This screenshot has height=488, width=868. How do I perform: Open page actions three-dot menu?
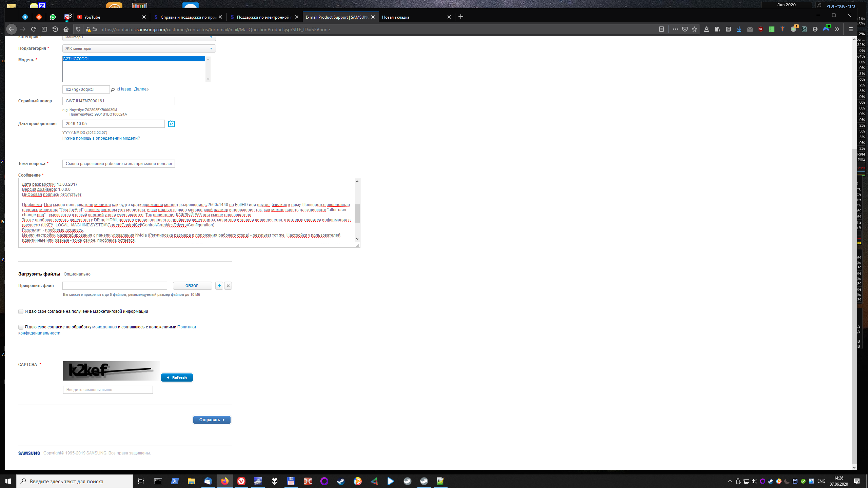coord(675,29)
